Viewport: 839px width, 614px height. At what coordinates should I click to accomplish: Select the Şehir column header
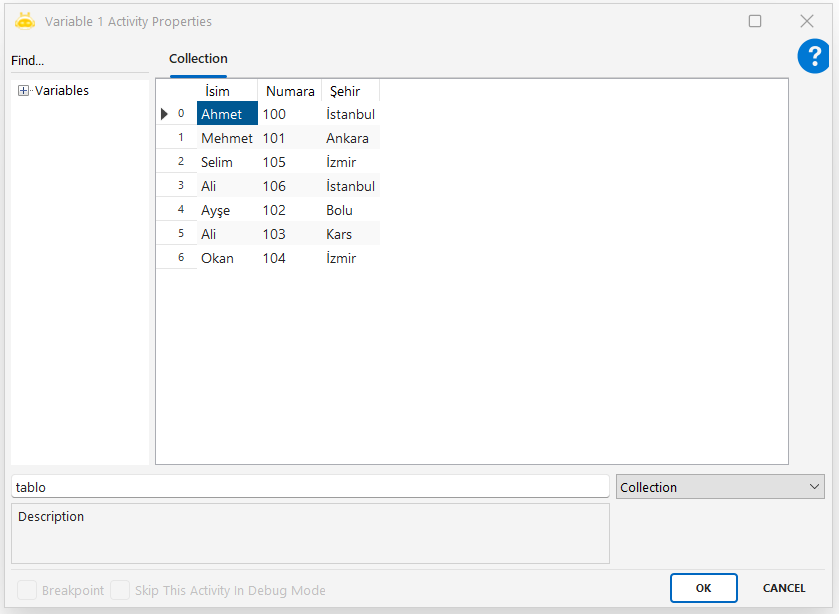tap(349, 91)
